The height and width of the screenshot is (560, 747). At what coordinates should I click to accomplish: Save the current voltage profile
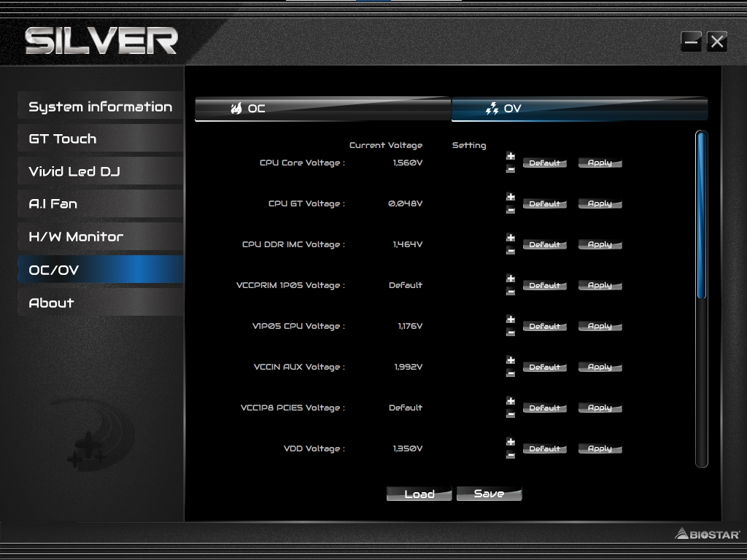(489, 494)
